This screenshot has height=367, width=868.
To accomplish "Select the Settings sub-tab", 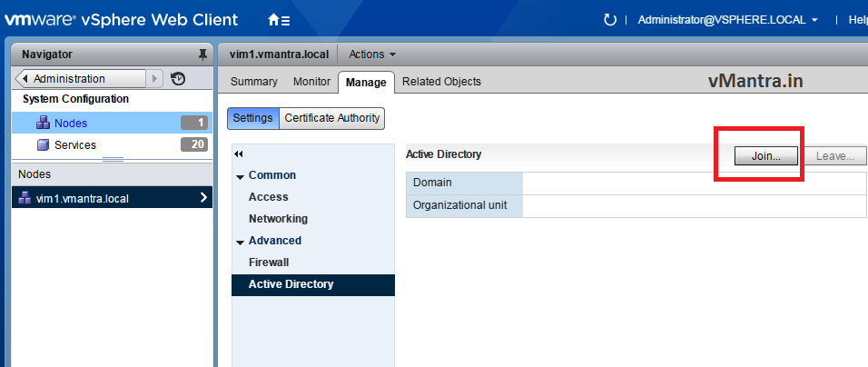I will [x=253, y=118].
